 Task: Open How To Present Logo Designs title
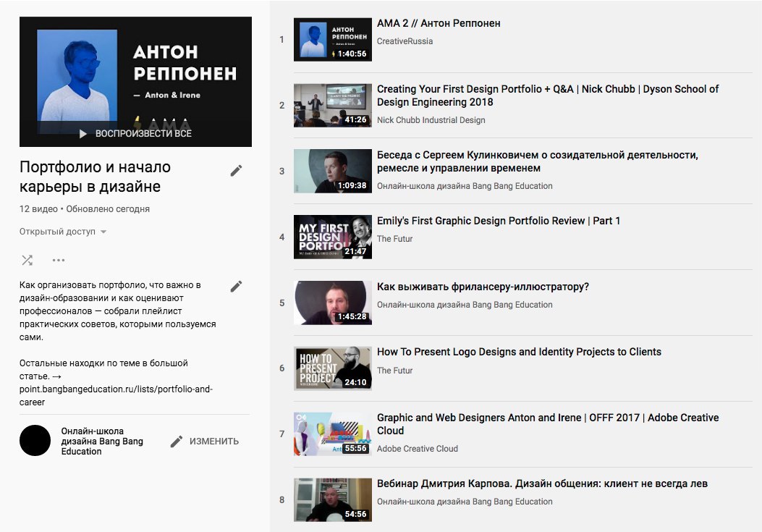519,352
